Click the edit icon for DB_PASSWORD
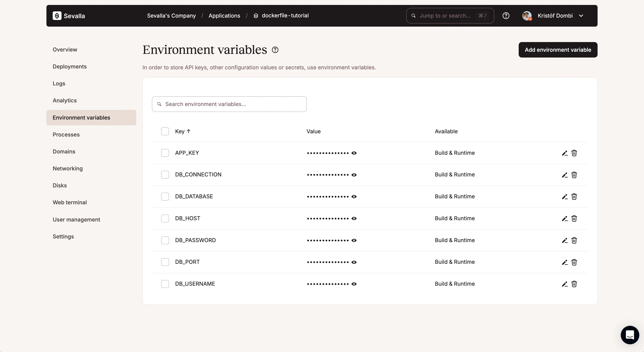The width and height of the screenshot is (644, 352). tap(564, 240)
